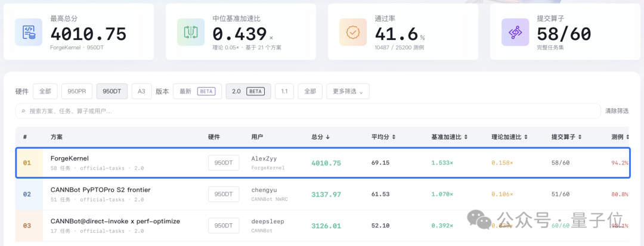This screenshot has width=644, height=246.
Task: Click rank 02 badge
Action: pos(27,194)
